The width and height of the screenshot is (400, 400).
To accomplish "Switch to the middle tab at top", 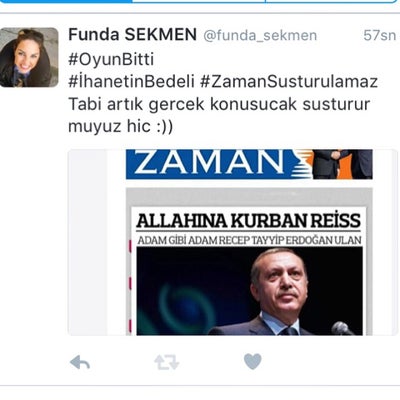I will point(199,1).
